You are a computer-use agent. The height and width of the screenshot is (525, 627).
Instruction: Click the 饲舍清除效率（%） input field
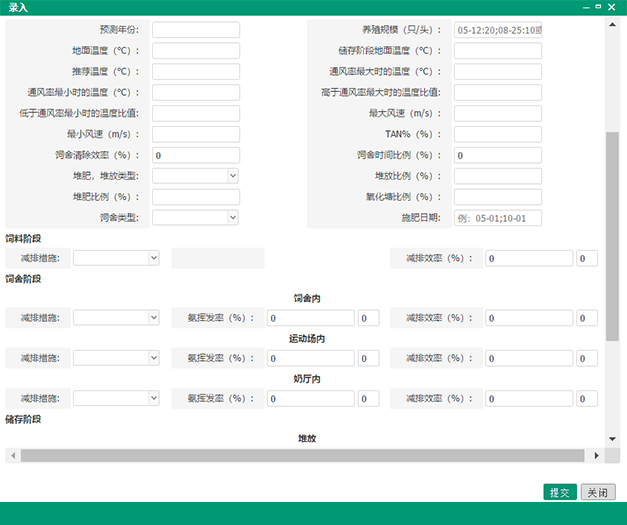tap(195, 155)
